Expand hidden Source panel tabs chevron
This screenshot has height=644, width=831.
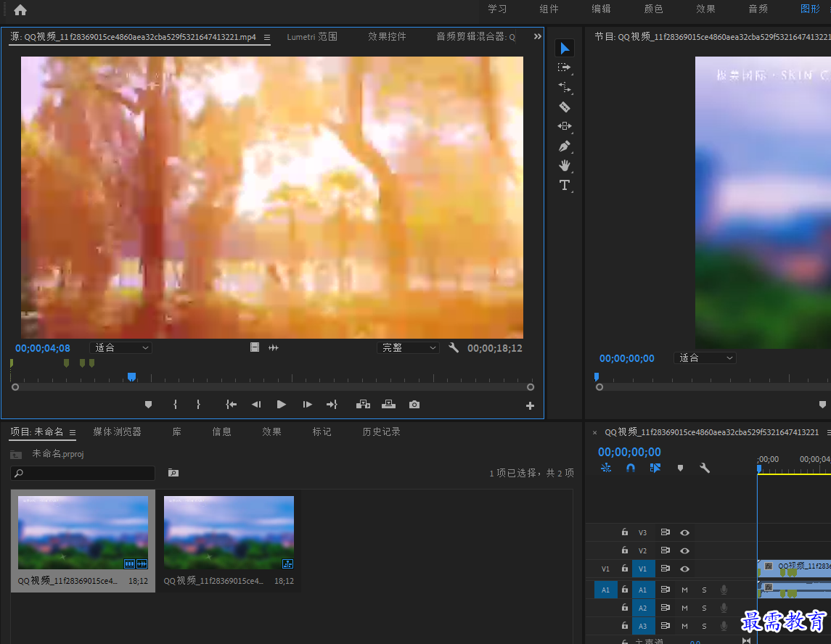[x=537, y=36]
